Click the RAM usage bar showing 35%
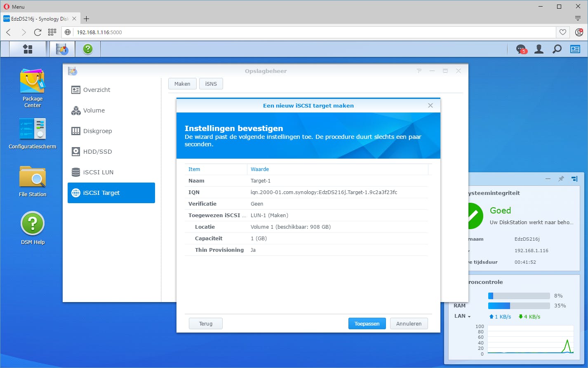Screen dimensions: 588x368 pos(519,306)
